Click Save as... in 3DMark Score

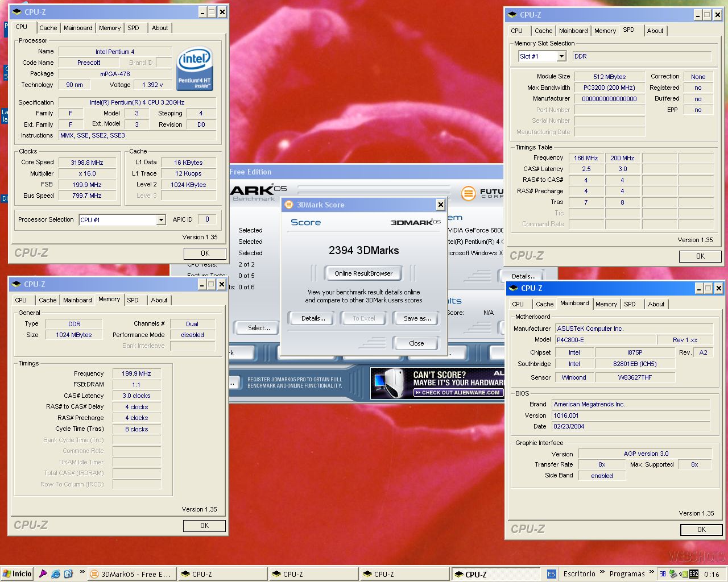417,318
